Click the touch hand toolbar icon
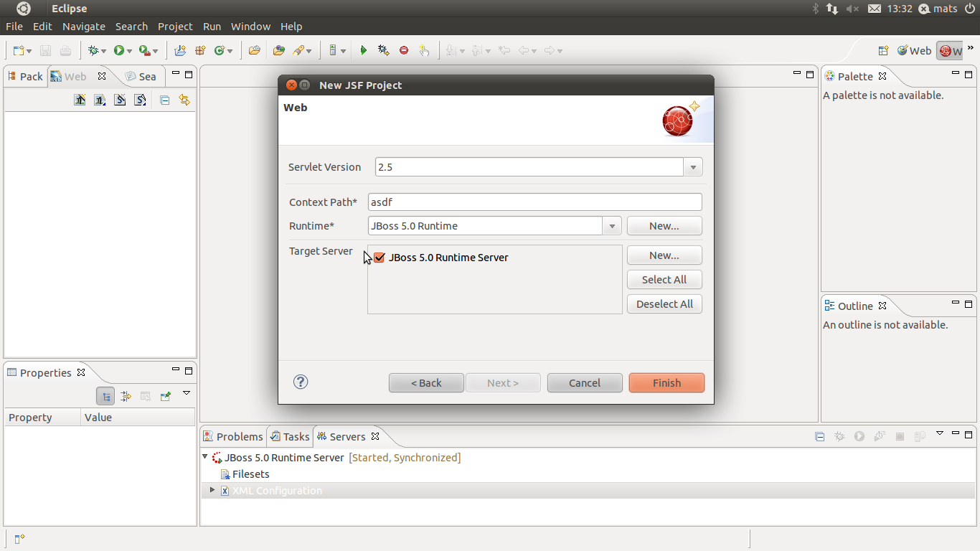Viewport: 980px width, 551px height. [424, 50]
